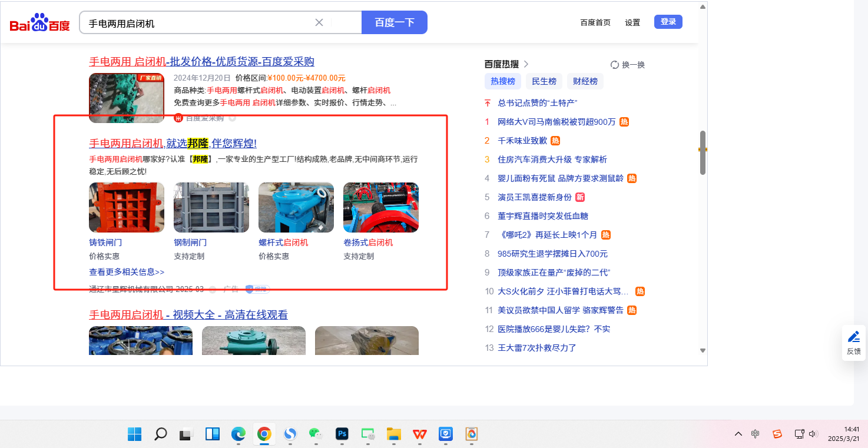The height and width of the screenshot is (448, 868).
Task: Click the 螺杆式启闭机 product link
Action: pyautogui.click(x=283, y=243)
